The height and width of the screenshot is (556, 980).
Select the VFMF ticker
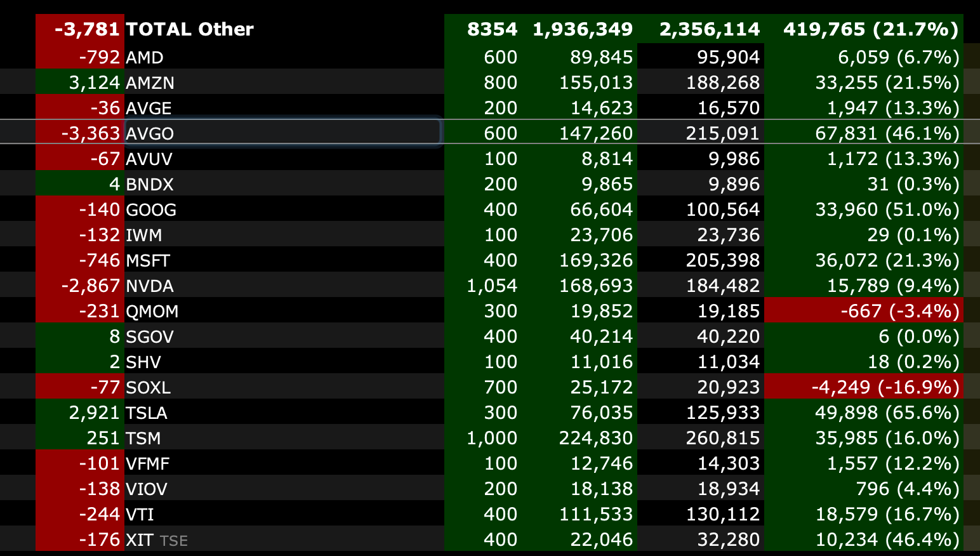148,463
